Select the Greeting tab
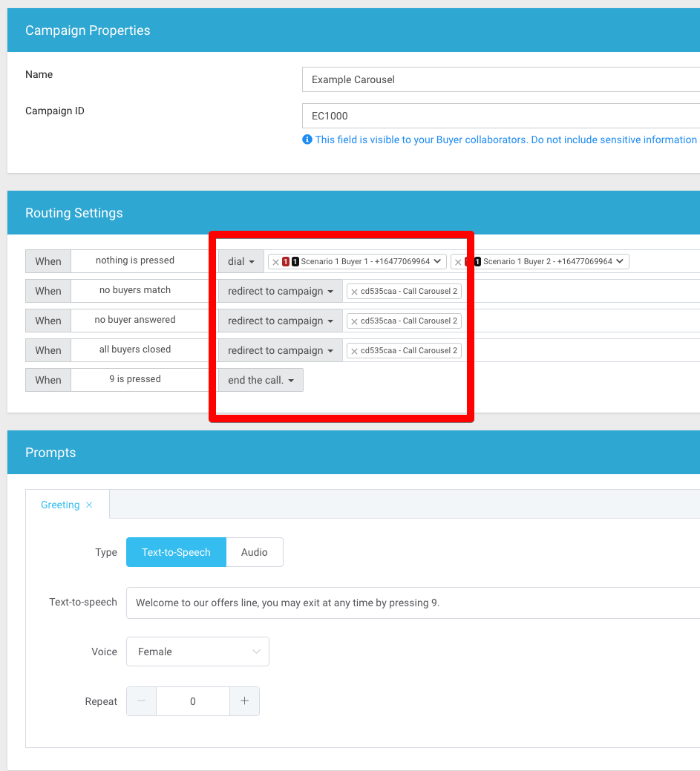 tap(60, 504)
